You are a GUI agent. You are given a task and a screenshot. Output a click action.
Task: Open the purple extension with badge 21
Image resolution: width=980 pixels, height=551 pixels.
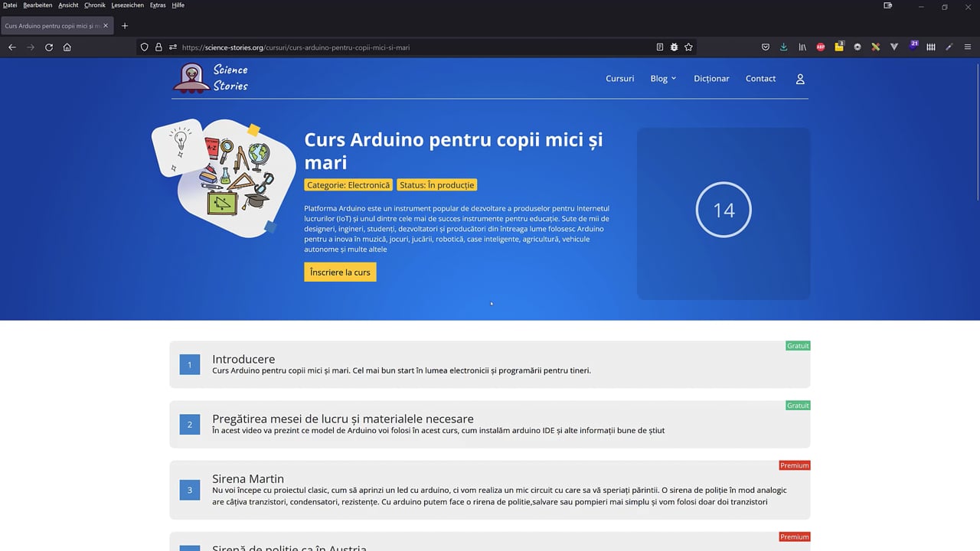click(x=913, y=46)
